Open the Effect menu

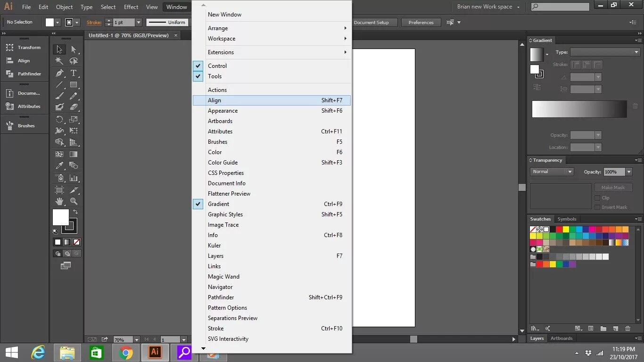pos(131,7)
